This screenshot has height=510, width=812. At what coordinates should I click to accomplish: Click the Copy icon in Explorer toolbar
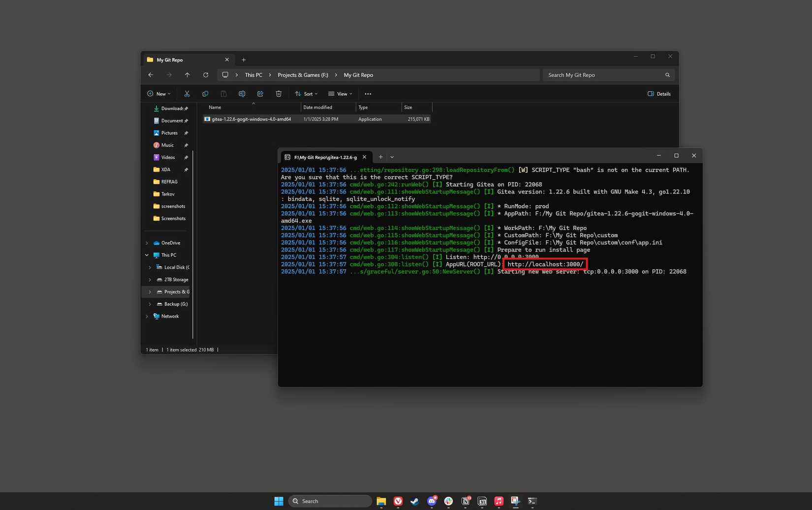click(x=205, y=94)
